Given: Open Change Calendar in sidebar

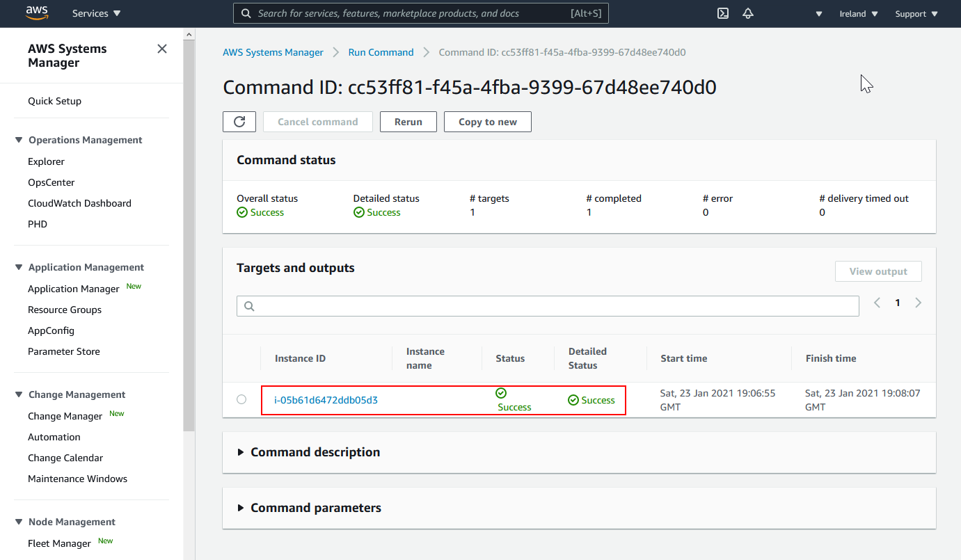Looking at the screenshot, I should click(x=65, y=458).
